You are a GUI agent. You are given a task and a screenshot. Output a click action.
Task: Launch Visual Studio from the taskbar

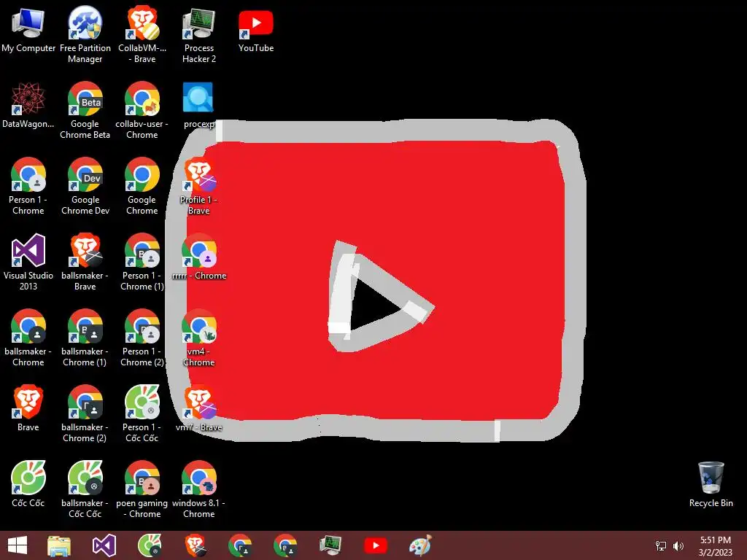coord(104,545)
